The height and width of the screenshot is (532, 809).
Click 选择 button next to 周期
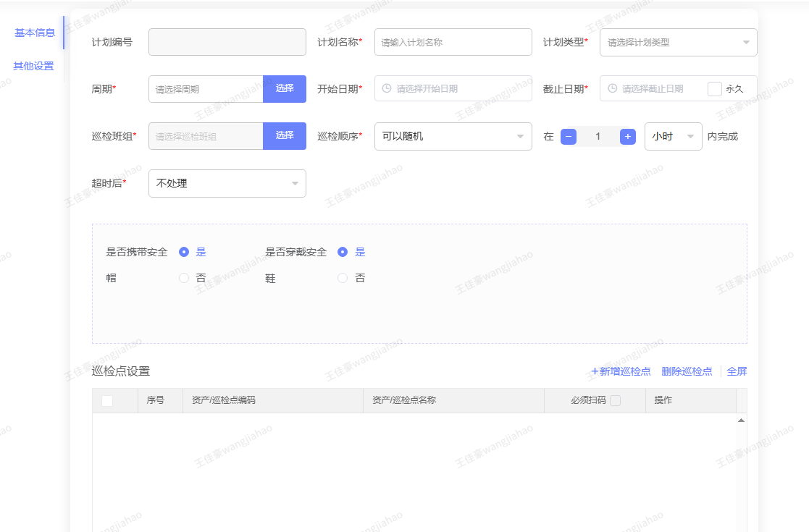tap(285, 88)
